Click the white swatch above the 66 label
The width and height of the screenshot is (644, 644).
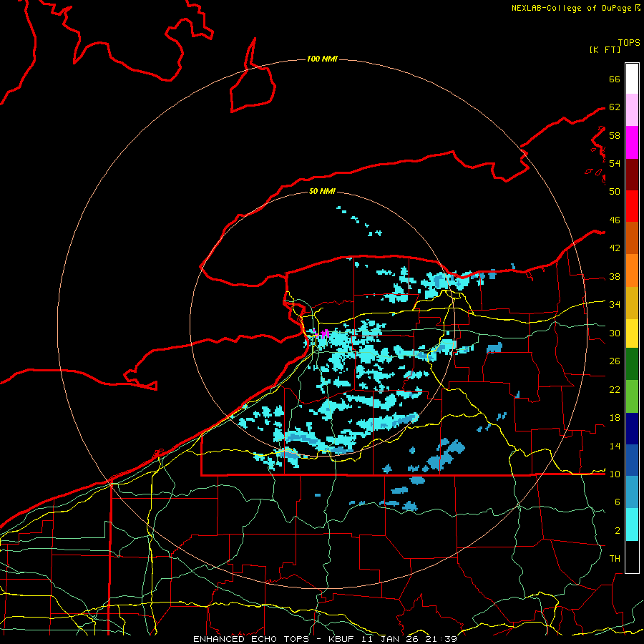[x=632, y=79]
